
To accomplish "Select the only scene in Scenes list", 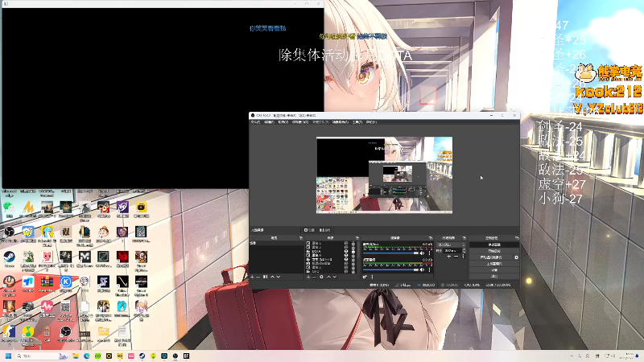I will pos(276,243).
